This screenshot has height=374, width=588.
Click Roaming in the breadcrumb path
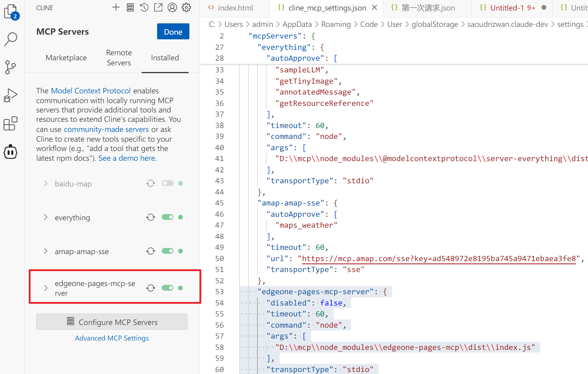point(336,24)
